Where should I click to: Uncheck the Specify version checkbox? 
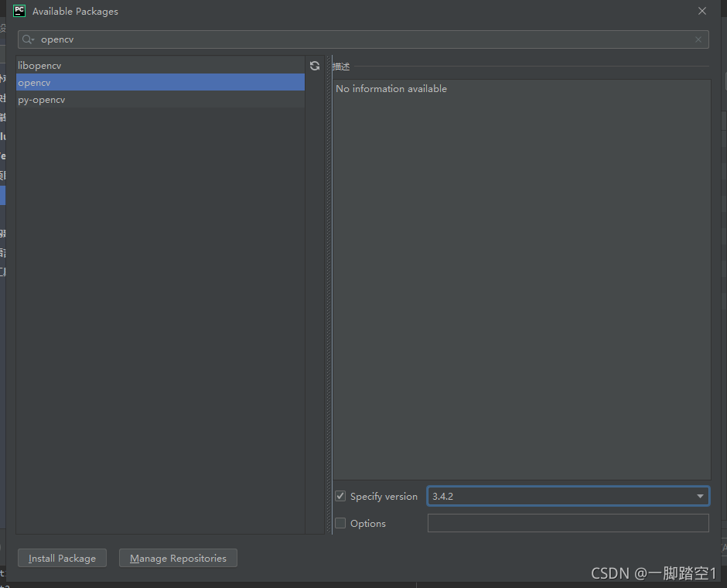(340, 496)
